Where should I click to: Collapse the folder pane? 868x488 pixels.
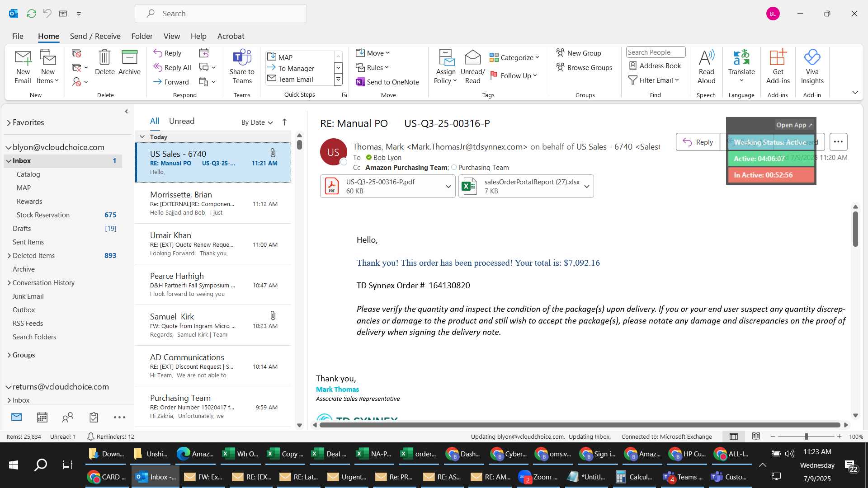126,112
